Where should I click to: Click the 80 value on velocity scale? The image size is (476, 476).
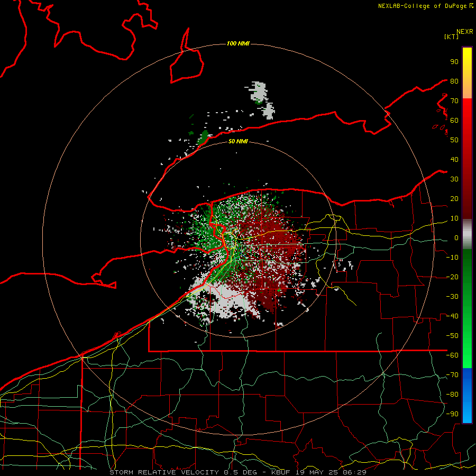tap(454, 81)
